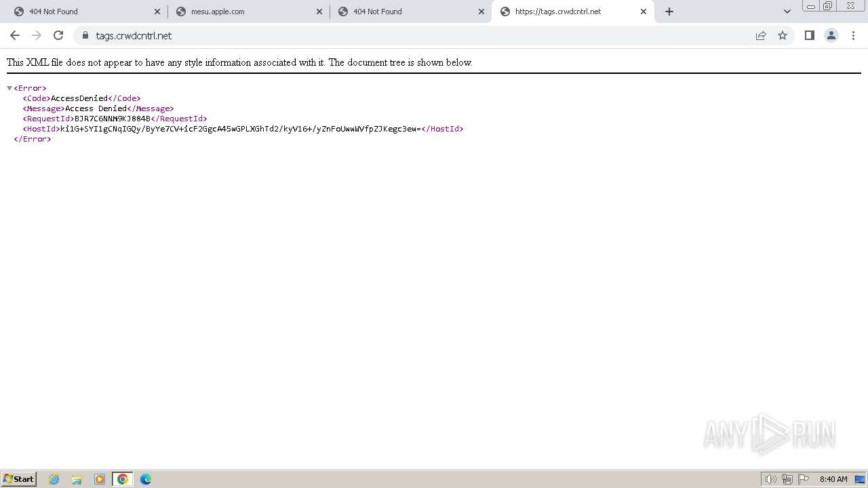
Task: Switch to the third tab, 404 Not Found
Action: [x=410, y=12]
